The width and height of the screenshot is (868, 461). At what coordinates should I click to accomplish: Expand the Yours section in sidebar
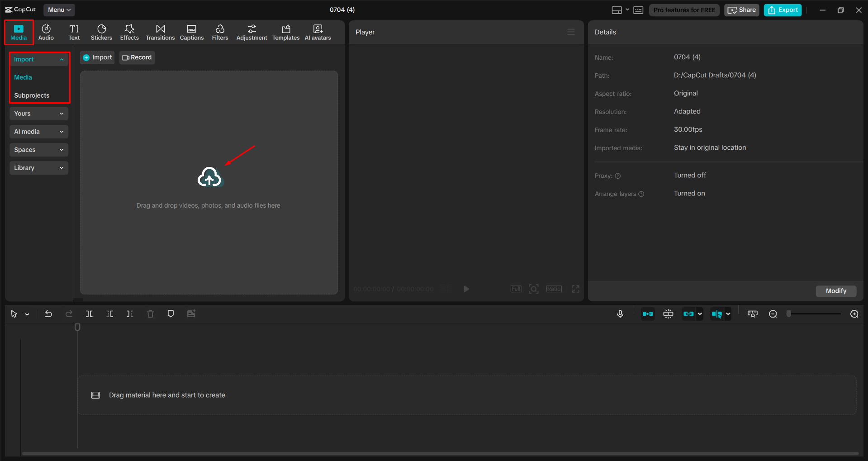38,114
